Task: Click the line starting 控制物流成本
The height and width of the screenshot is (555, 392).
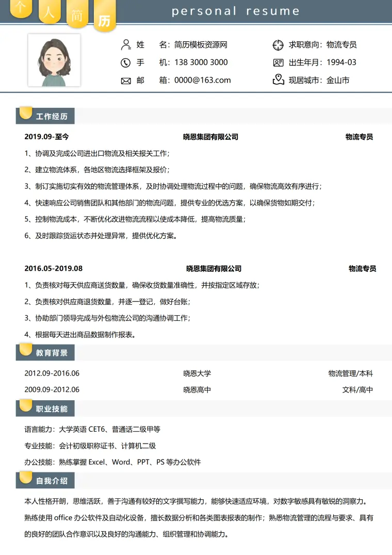Action: pyautogui.click(x=135, y=219)
